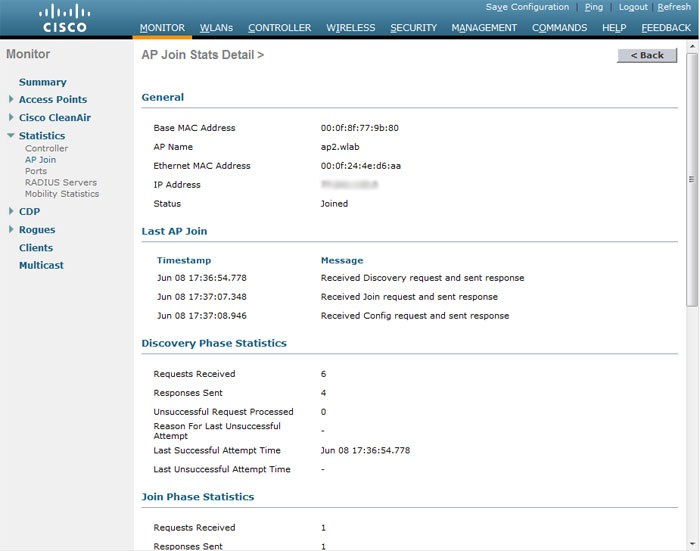
Task: Open the MANAGEMENT menu
Action: point(484,28)
